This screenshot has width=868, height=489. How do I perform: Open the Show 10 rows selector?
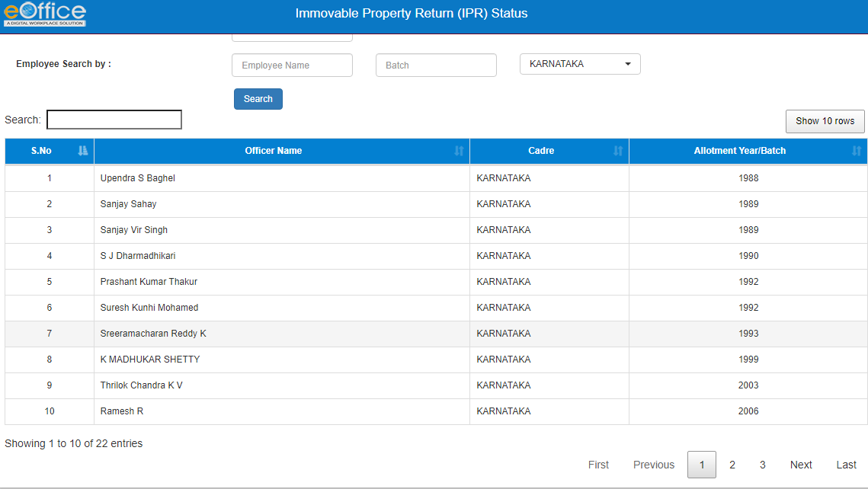[825, 121]
